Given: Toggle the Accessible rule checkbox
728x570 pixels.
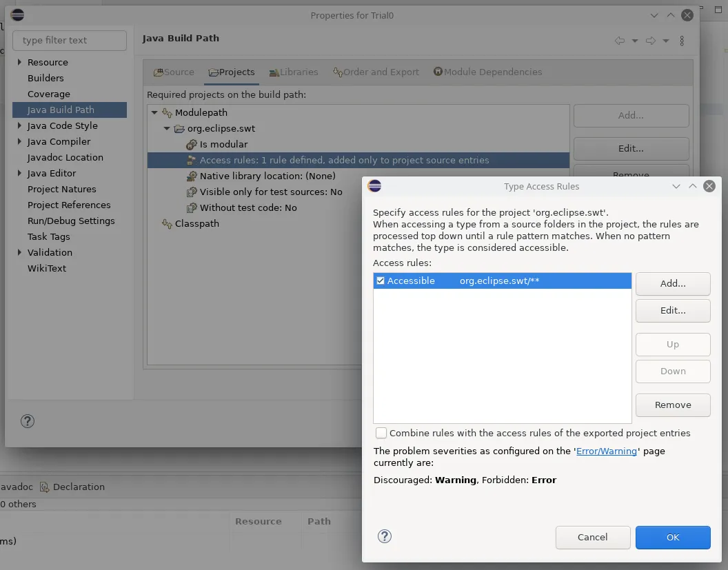Looking at the screenshot, I should tap(381, 281).
